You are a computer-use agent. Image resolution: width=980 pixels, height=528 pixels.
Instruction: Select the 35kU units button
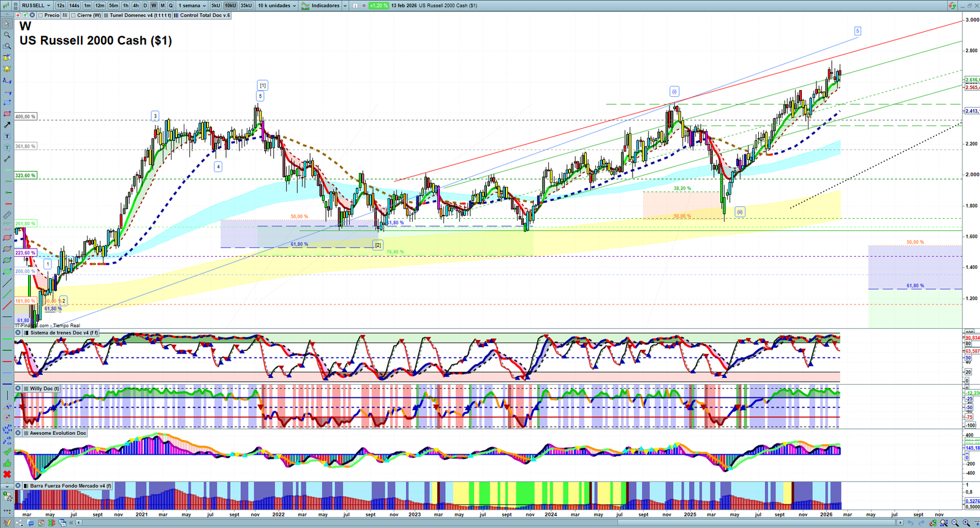point(246,6)
